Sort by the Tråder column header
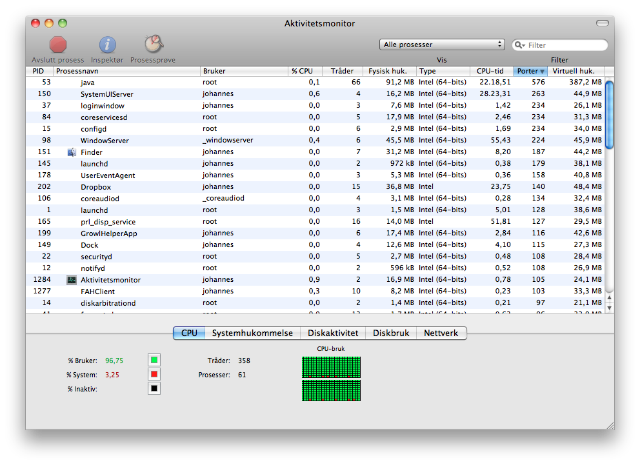 (343, 71)
